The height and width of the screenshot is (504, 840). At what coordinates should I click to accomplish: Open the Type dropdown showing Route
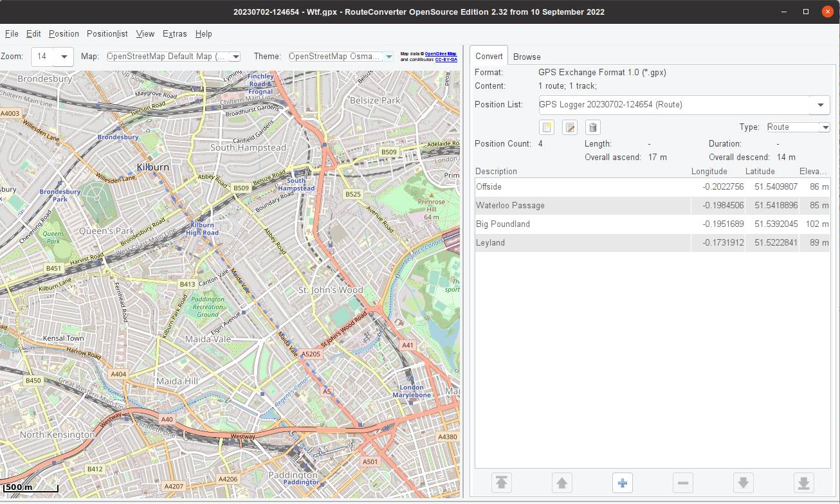(x=824, y=127)
